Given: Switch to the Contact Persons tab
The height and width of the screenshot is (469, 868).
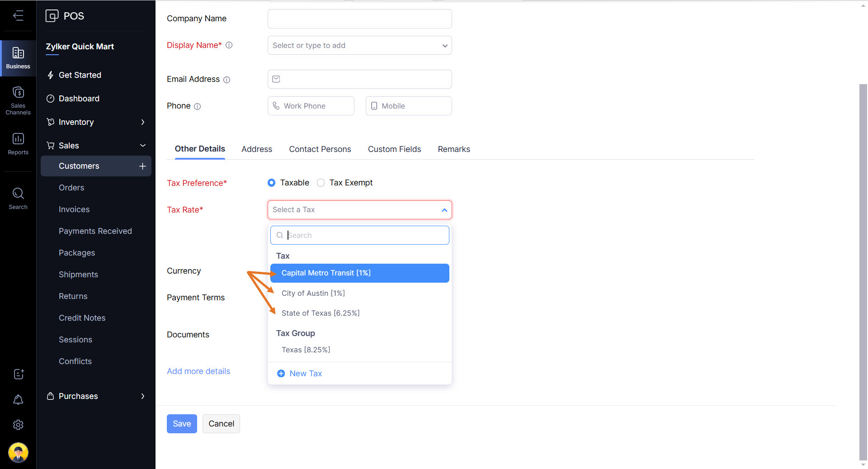Looking at the screenshot, I should 320,149.
